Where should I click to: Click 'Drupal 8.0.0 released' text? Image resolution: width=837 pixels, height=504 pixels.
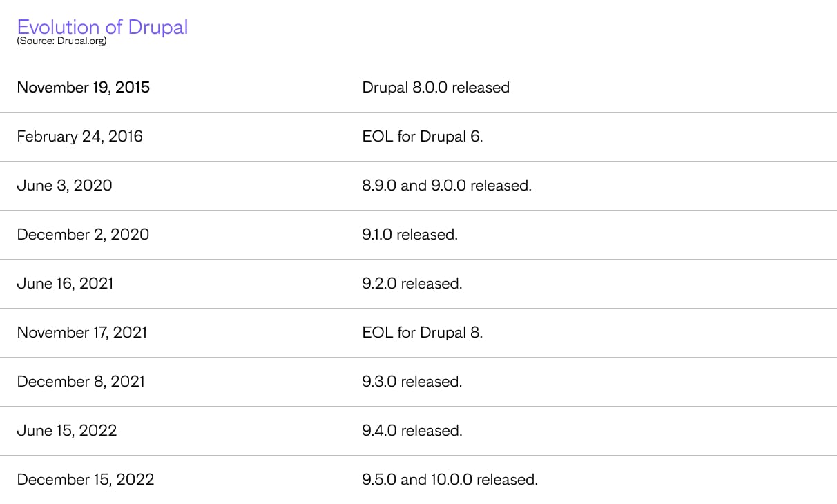click(x=436, y=88)
